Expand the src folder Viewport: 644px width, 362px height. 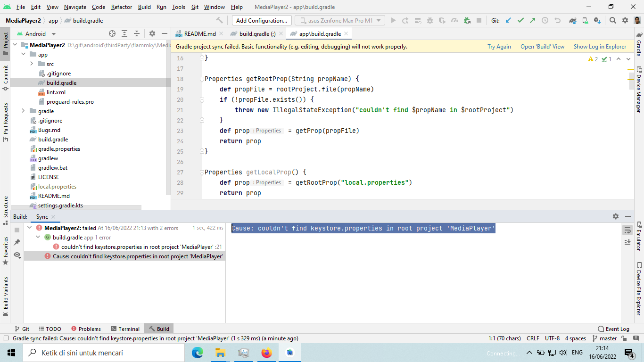32,64
